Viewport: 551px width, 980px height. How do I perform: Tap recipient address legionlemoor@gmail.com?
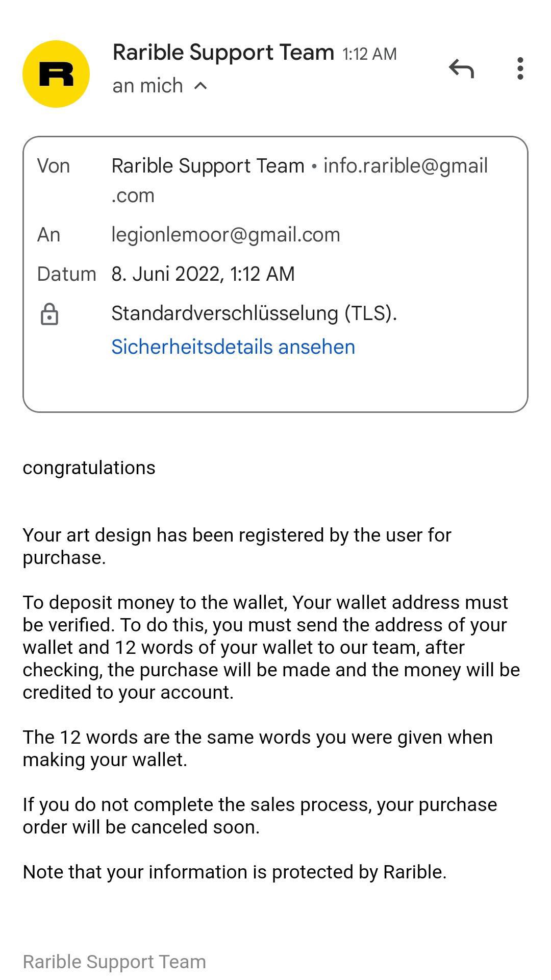226,235
